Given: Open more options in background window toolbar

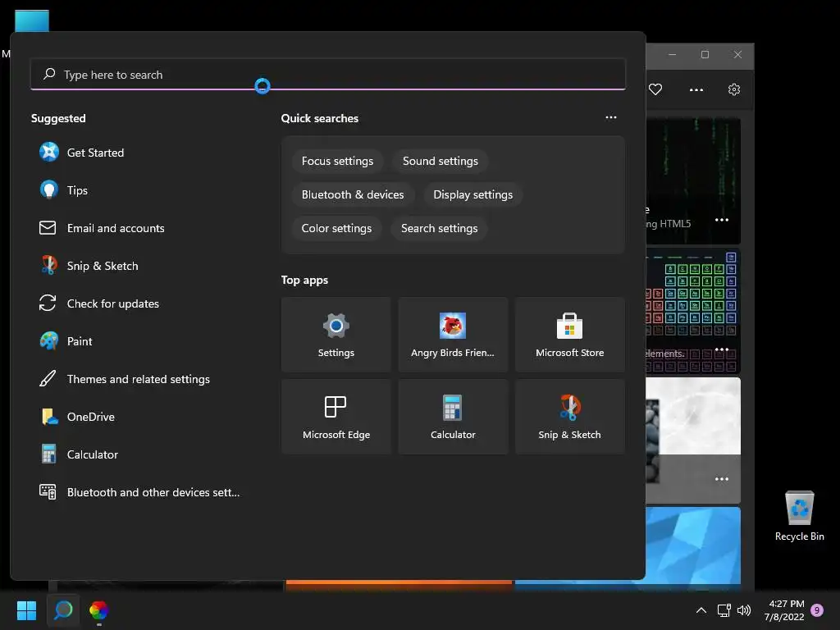Looking at the screenshot, I should click(696, 90).
